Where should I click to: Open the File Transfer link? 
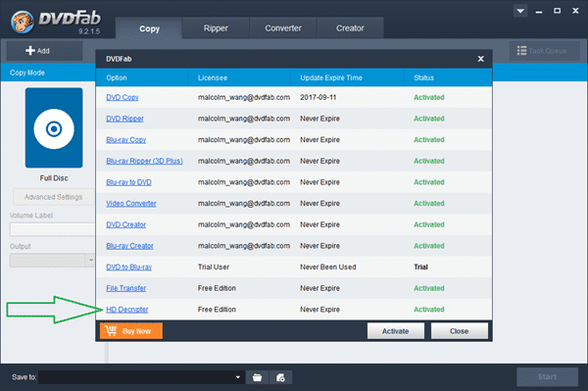point(126,288)
